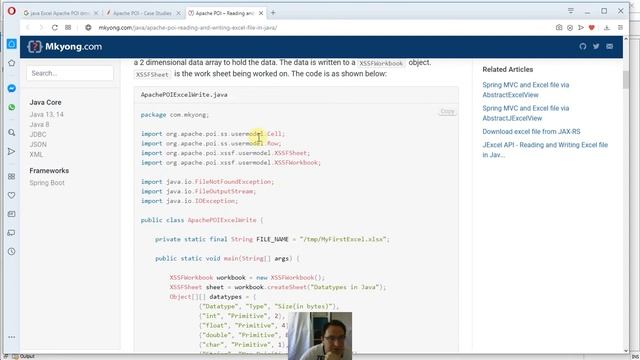Open JExcel API - Reading and Writing link
This screenshot has width=640, height=360.
[x=545, y=150]
